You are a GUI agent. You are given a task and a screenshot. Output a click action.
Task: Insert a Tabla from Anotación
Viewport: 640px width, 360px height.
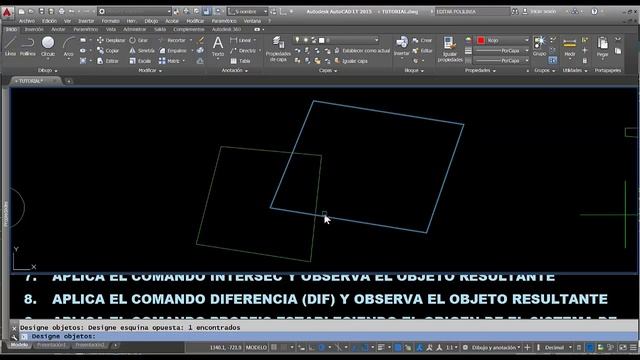click(x=240, y=61)
